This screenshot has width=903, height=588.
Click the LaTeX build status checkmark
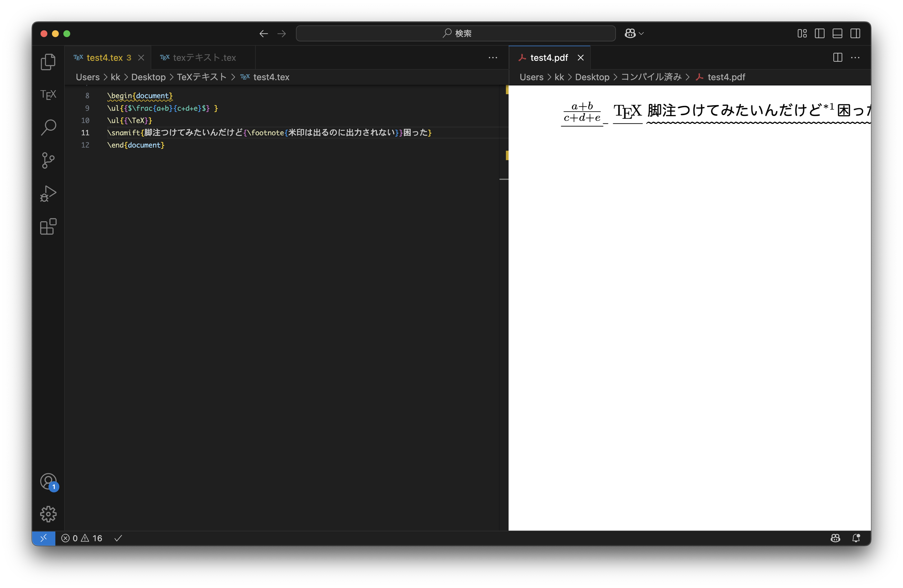118,538
